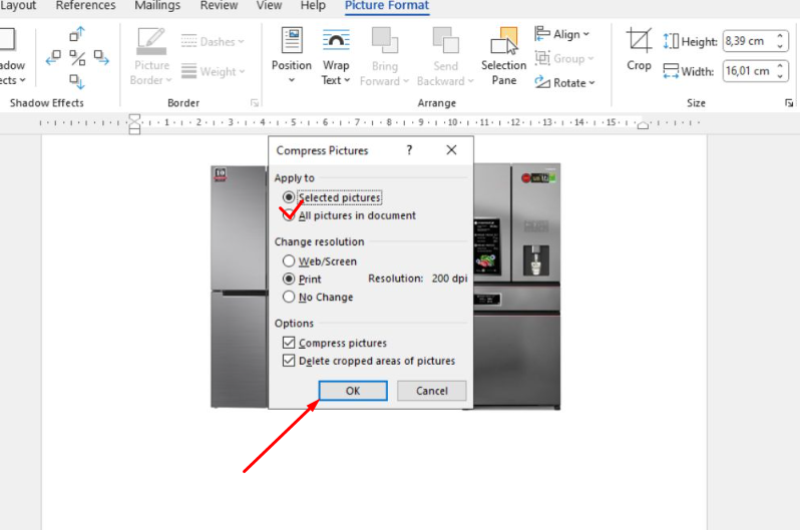Nudge shadow down icon
The image size is (800, 530).
(x=77, y=81)
